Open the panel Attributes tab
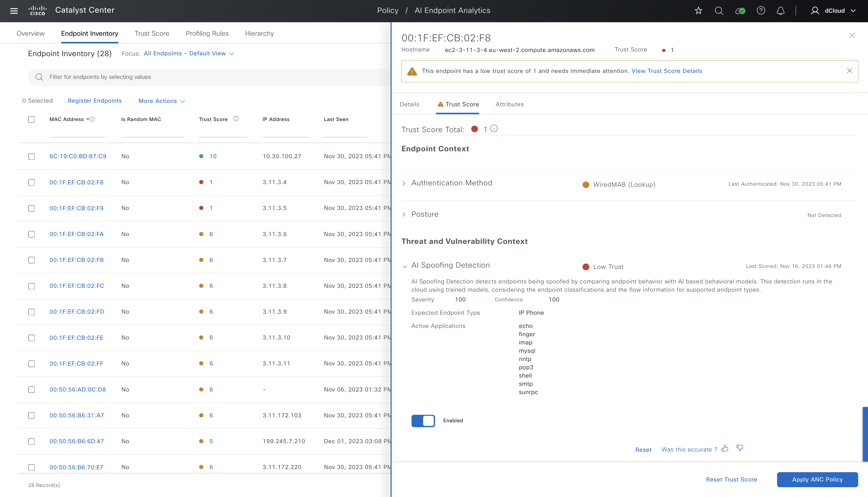This screenshot has width=868, height=497. coord(509,104)
